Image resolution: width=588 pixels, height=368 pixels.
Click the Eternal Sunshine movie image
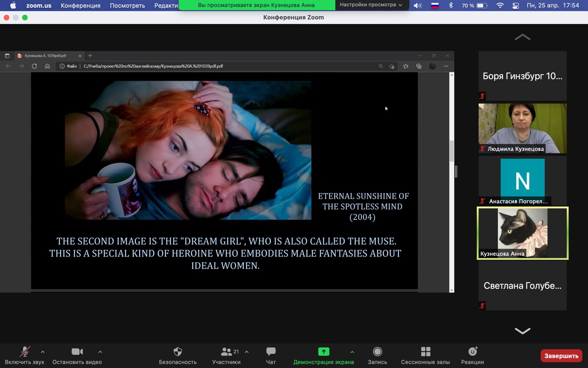[x=188, y=150]
